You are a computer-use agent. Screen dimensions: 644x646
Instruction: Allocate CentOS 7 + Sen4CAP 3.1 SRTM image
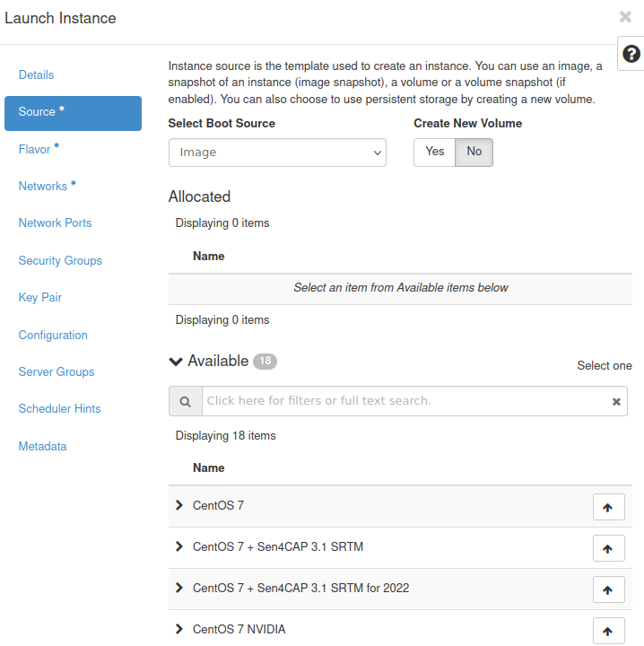point(608,548)
